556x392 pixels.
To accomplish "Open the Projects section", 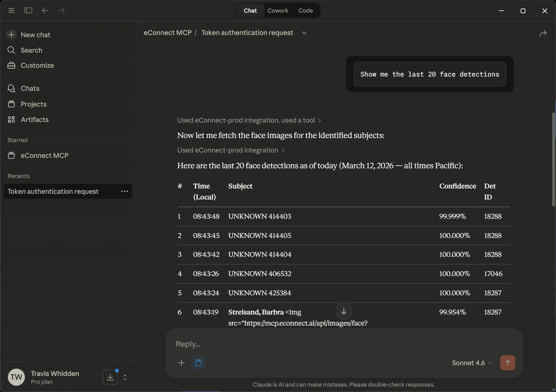I will [34, 104].
